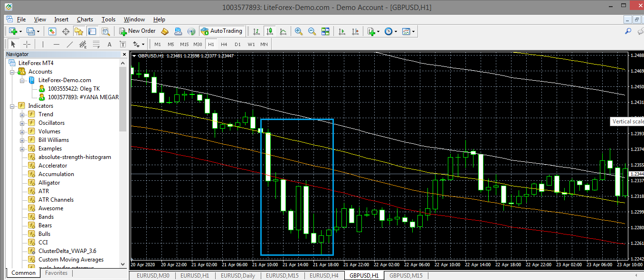
Task: Toggle the Terminal window icon
Action: [92, 31]
